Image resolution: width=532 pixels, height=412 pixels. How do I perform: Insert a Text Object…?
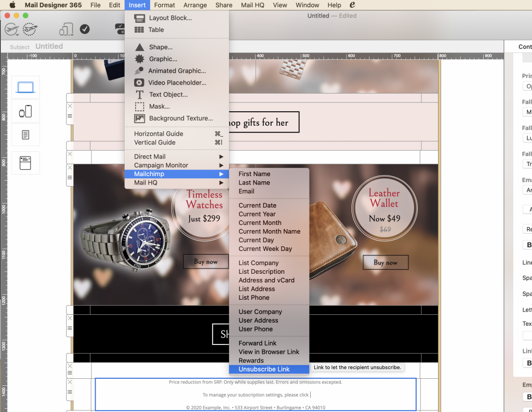tap(177, 95)
